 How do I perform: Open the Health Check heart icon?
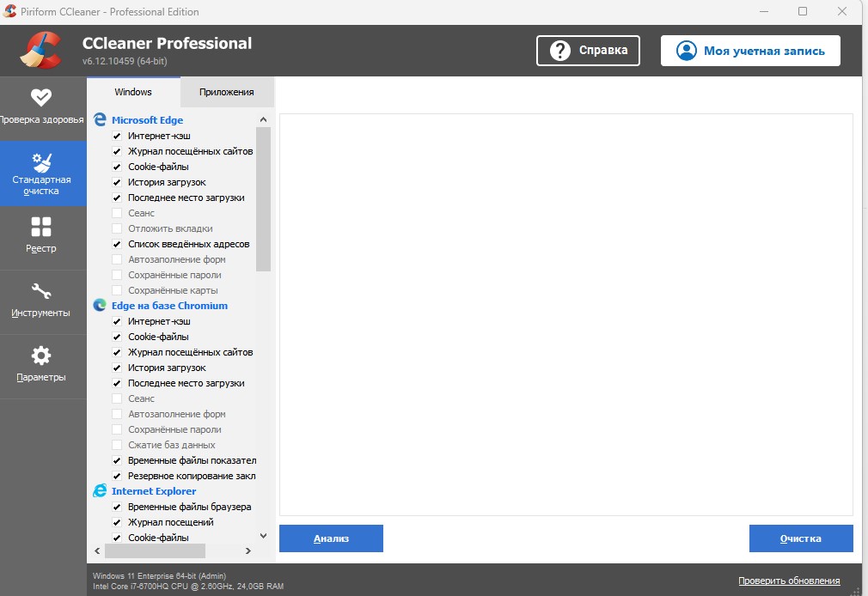click(41, 97)
